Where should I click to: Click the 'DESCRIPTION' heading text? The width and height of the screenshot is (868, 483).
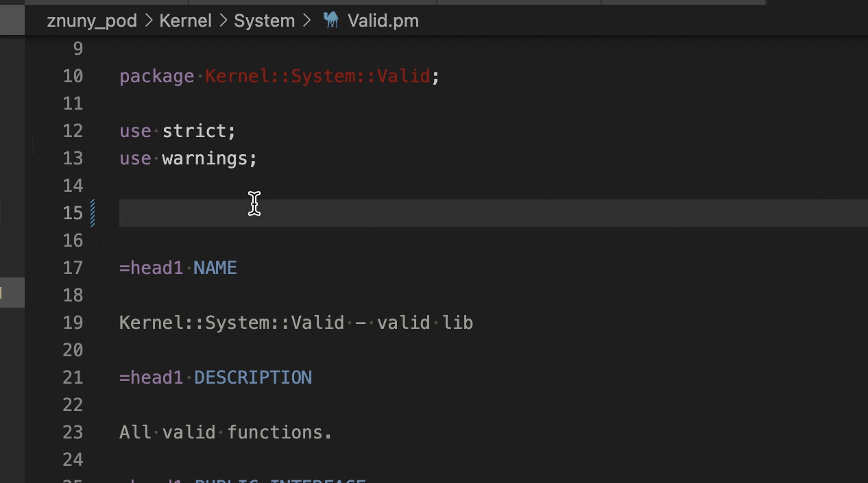[x=253, y=377]
